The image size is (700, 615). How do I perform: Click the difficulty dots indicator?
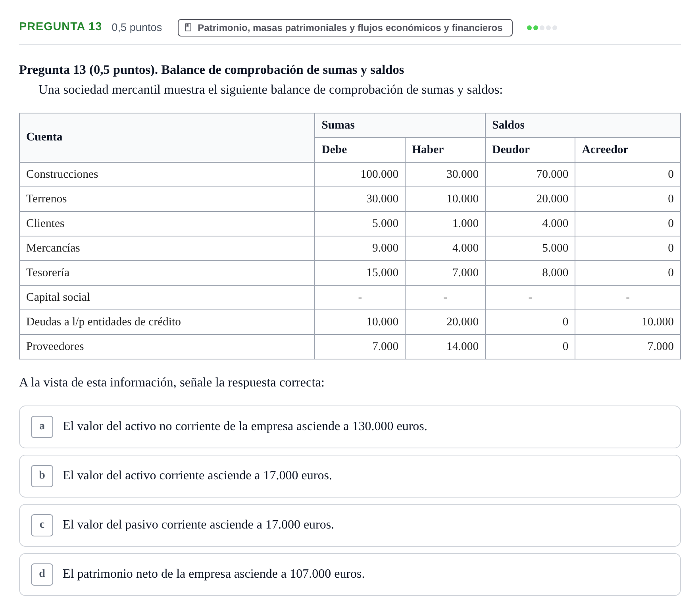pos(542,28)
